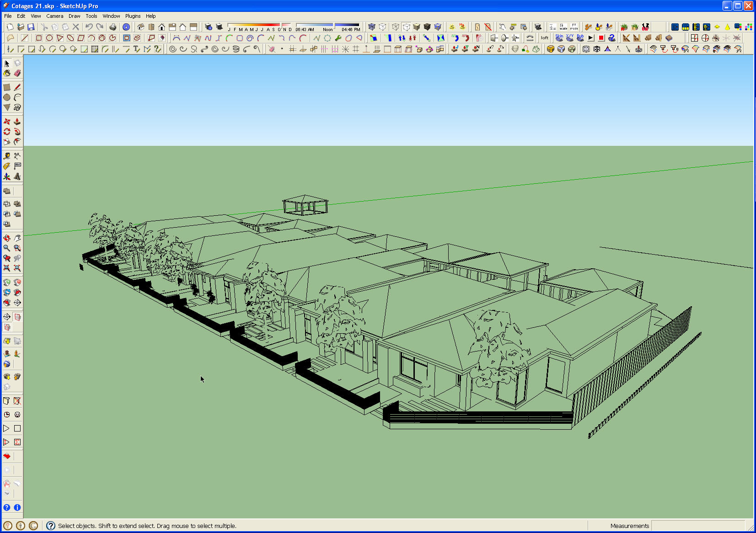Choose the Offset tool
The height and width of the screenshot is (533, 756).
coord(17,142)
